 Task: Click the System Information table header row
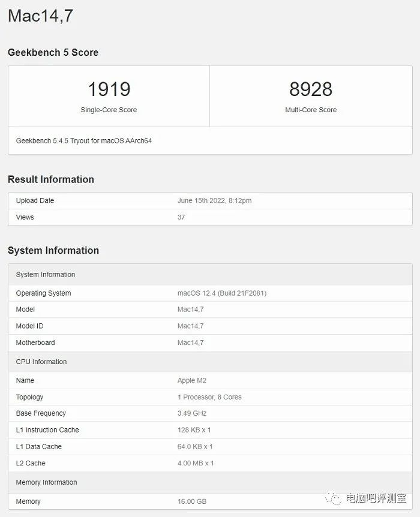coord(210,274)
